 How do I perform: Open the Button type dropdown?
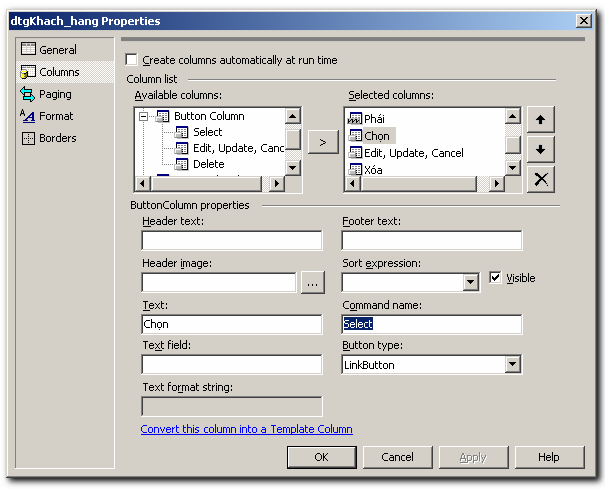point(512,365)
